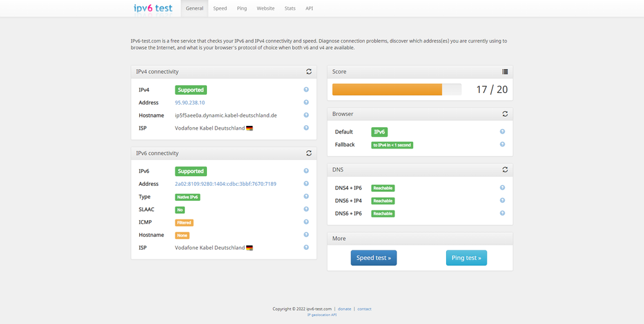Image resolution: width=644 pixels, height=324 pixels.
Task: Click Reachable badge for DNS6 + IP4
Action: click(x=383, y=201)
